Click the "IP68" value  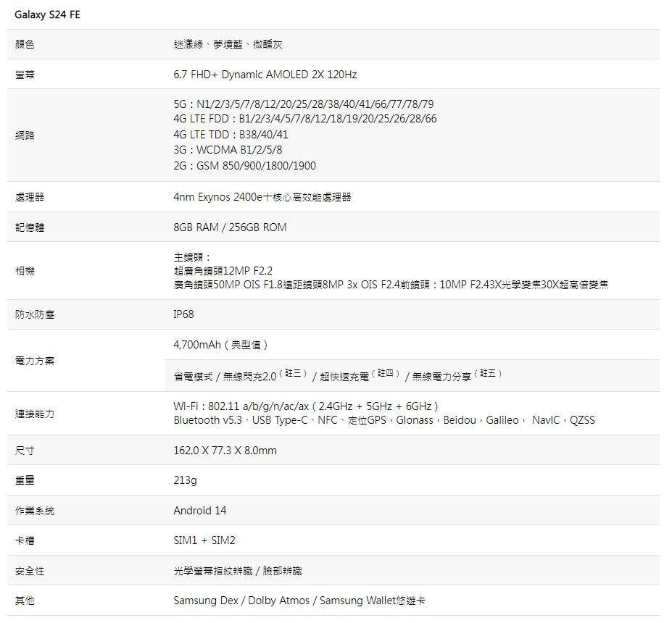tap(183, 314)
